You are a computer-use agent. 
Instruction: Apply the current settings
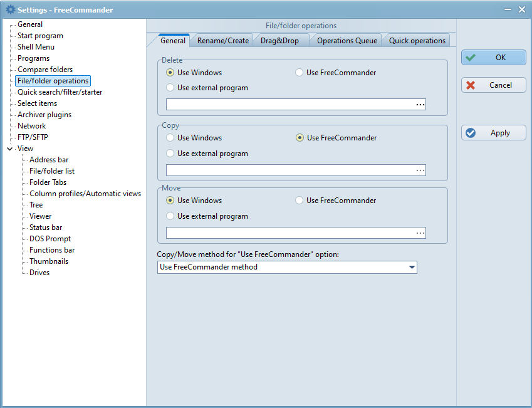494,133
